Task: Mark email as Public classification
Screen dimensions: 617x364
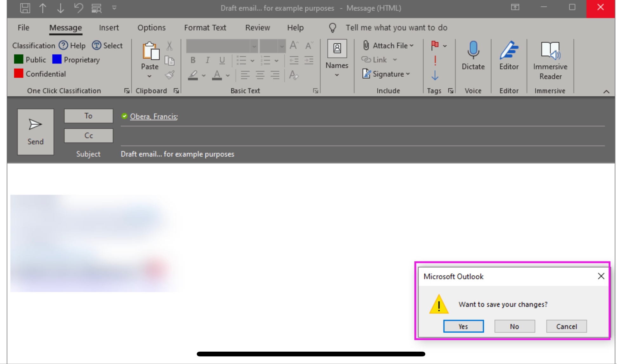Action: pyautogui.click(x=30, y=60)
